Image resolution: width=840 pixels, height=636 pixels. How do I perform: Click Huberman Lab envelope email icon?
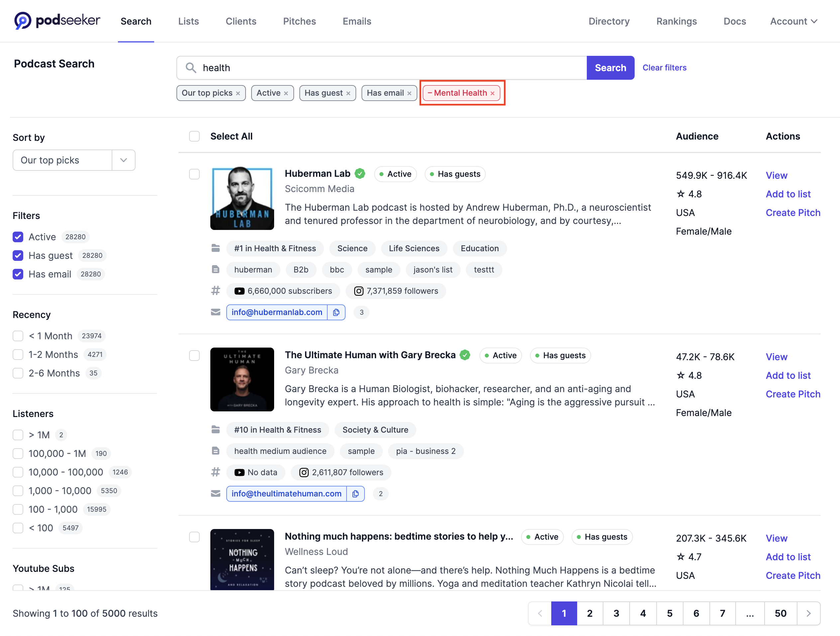click(216, 312)
